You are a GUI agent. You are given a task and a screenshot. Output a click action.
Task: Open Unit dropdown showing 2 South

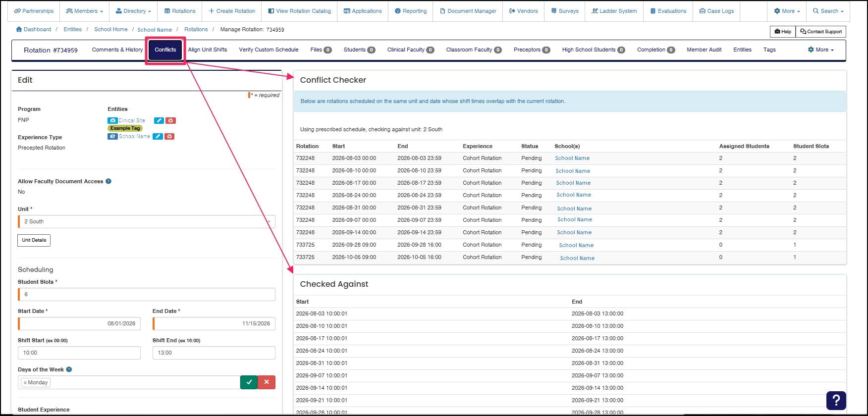click(x=147, y=221)
